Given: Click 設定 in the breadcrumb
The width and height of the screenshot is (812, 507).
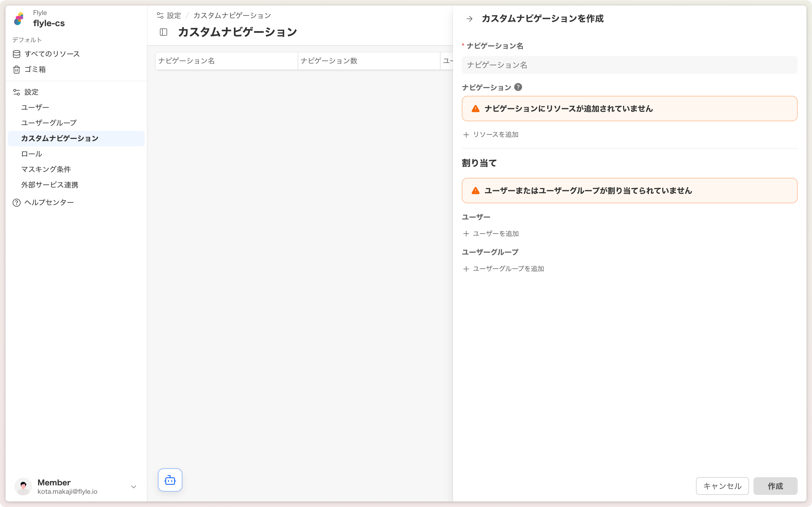Looking at the screenshot, I should pyautogui.click(x=173, y=15).
